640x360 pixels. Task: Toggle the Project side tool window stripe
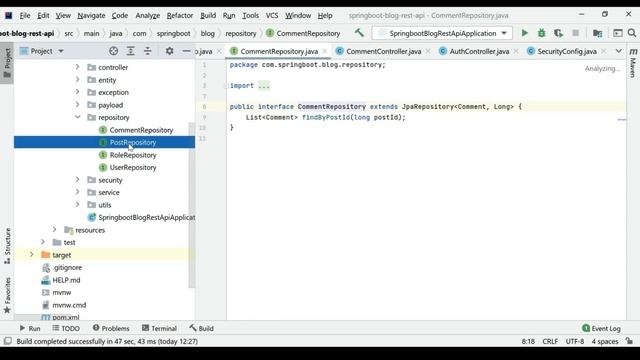click(x=7, y=63)
